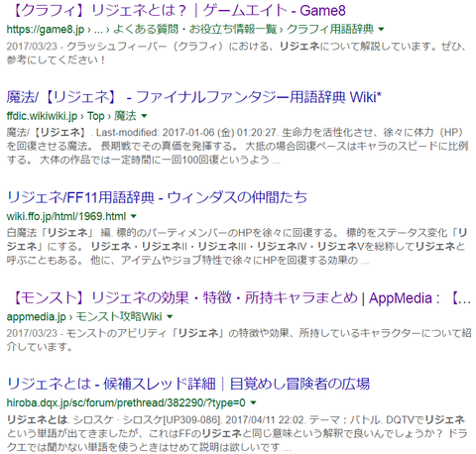
Task: Open the リジェネ/FF11用語辞典 ウィンダスの仲間たち result
Action: (157, 197)
